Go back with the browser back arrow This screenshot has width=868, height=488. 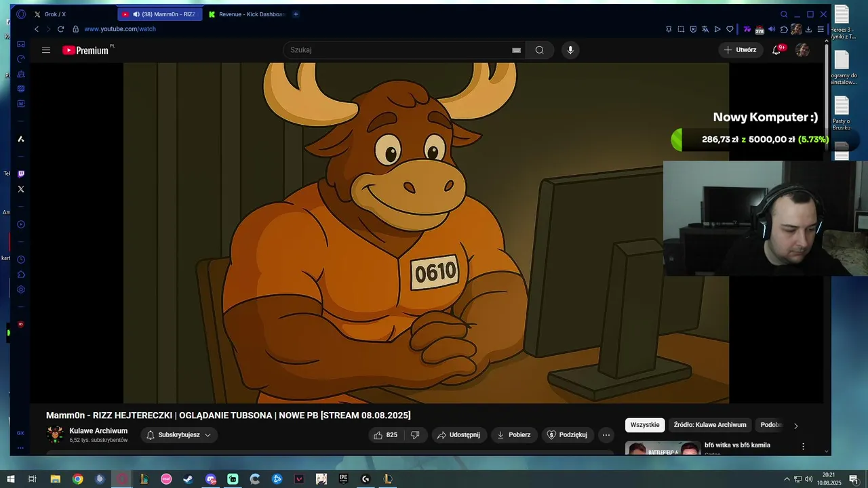pyautogui.click(x=37, y=29)
